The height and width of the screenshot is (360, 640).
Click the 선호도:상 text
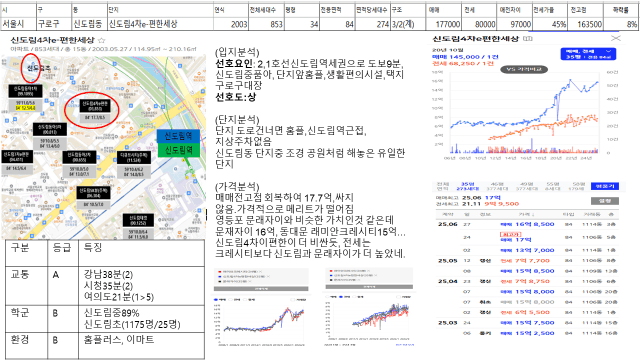click(236, 97)
